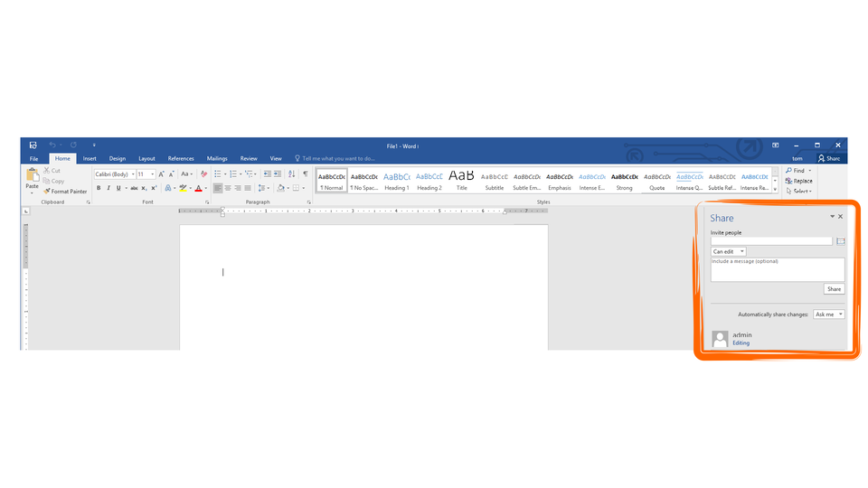Open the address book icon beside Invite people
868x488 pixels.
840,241
